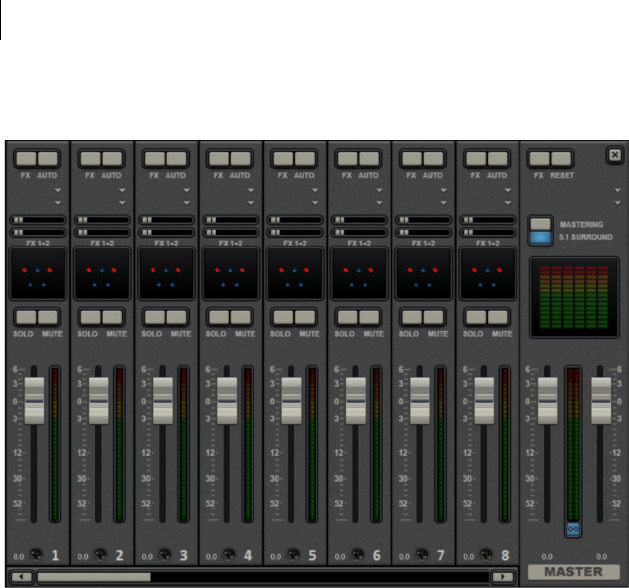Open track 6 upper effect slot dropdown
Screen dimensions: 629x588
379,190
